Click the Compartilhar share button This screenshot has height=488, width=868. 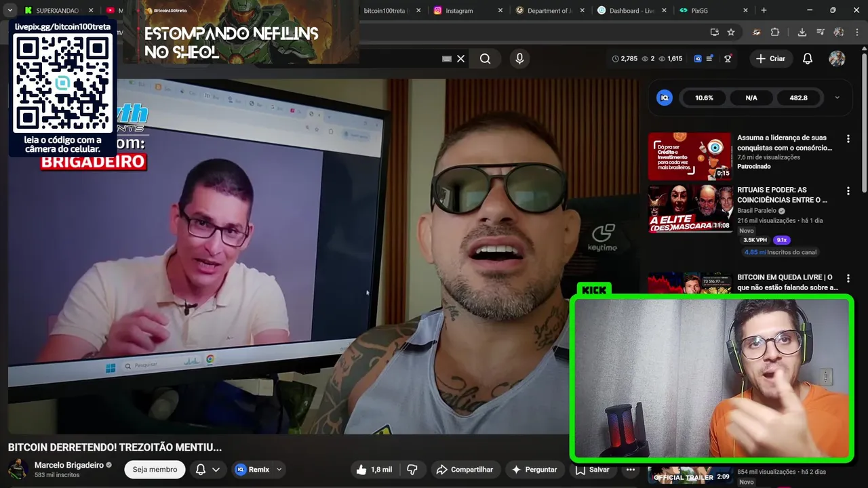pos(465,469)
